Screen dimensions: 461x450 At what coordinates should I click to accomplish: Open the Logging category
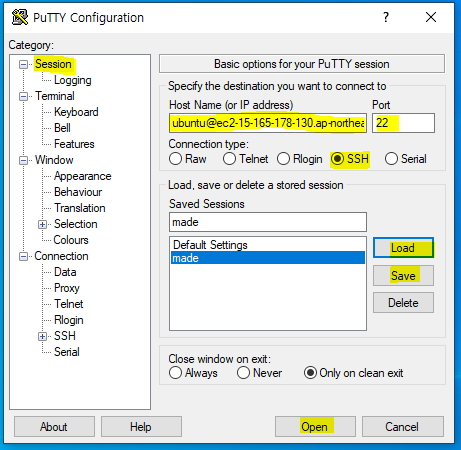click(73, 80)
